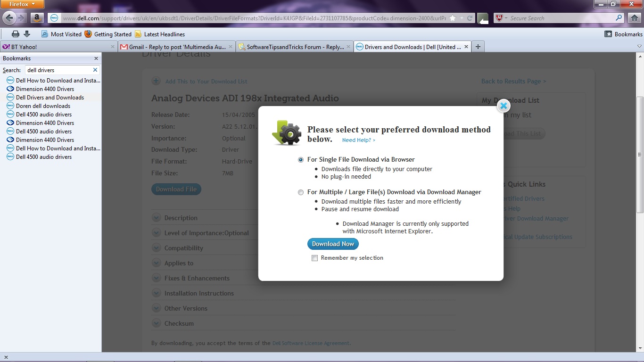The height and width of the screenshot is (362, 644).
Task: Click the Download File button
Action: pyautogui.click(x=176, y=189)
